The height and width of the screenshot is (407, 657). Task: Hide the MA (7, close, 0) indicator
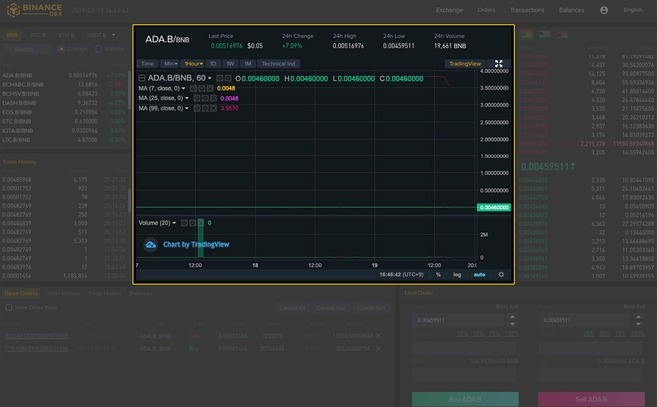(x=193, y=88)
